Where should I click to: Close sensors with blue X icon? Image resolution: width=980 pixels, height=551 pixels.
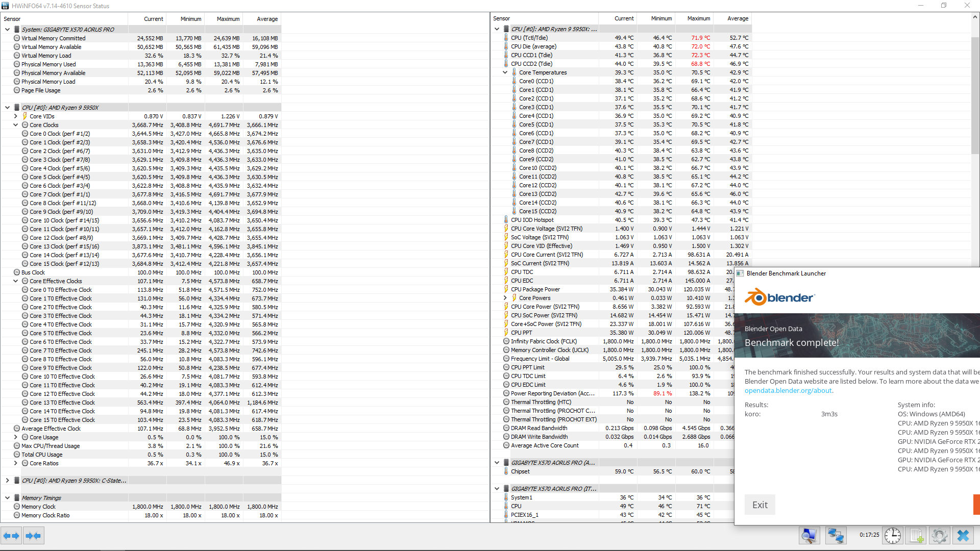pyautogui.click(x=963, y=535)
